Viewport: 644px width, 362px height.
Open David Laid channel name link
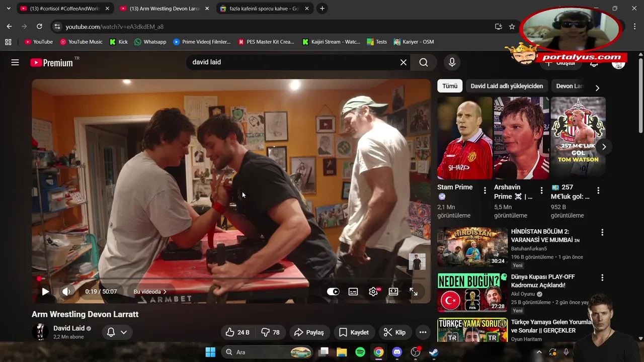click(x=69, y=328)
